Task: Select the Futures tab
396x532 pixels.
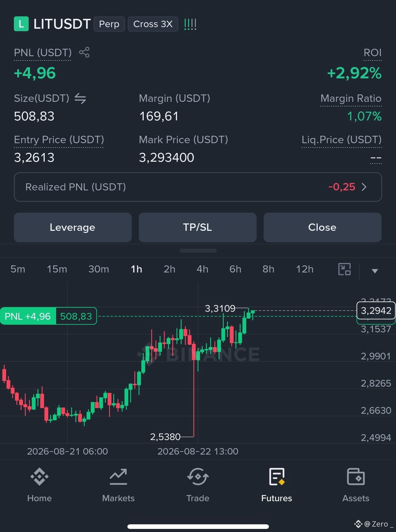Action: (277, 485)
